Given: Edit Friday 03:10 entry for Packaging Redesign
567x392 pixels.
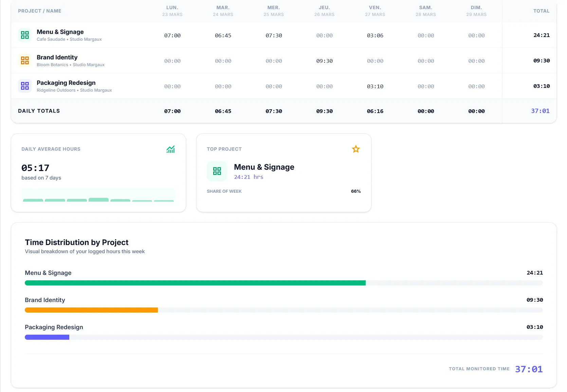Looking at the screenshot, I should [375, 87].
